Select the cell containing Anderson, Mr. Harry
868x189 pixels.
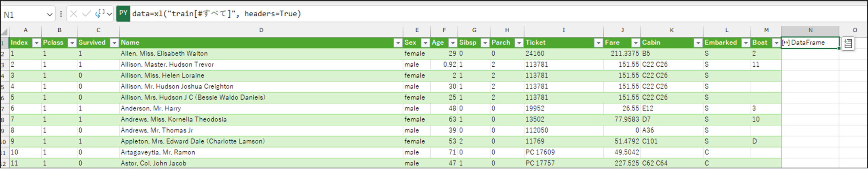[x=151, y=108]
